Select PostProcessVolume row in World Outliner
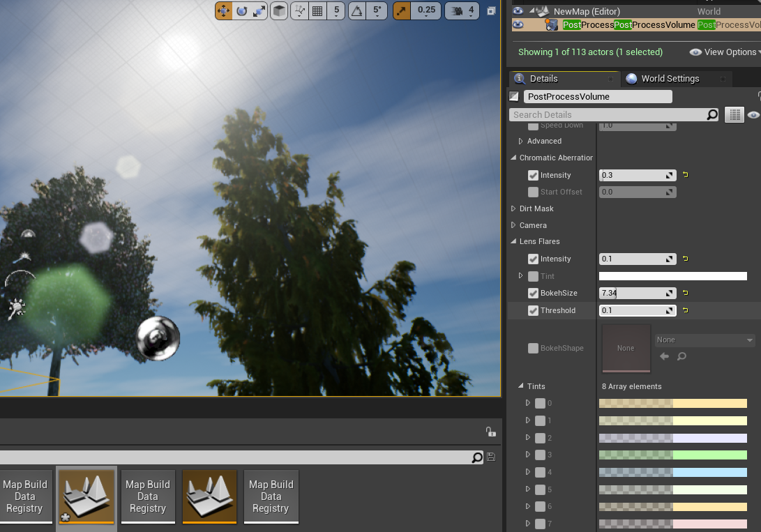This screenshot has height=532, width=761. tap(636, 24)
